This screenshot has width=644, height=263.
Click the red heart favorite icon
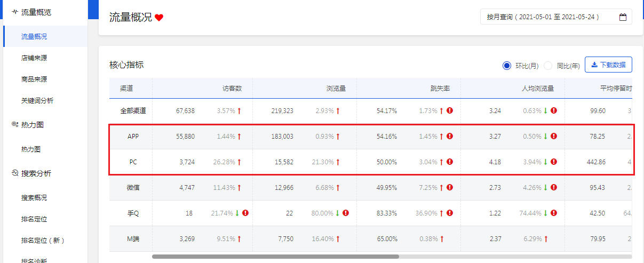[x=159, y=18]
